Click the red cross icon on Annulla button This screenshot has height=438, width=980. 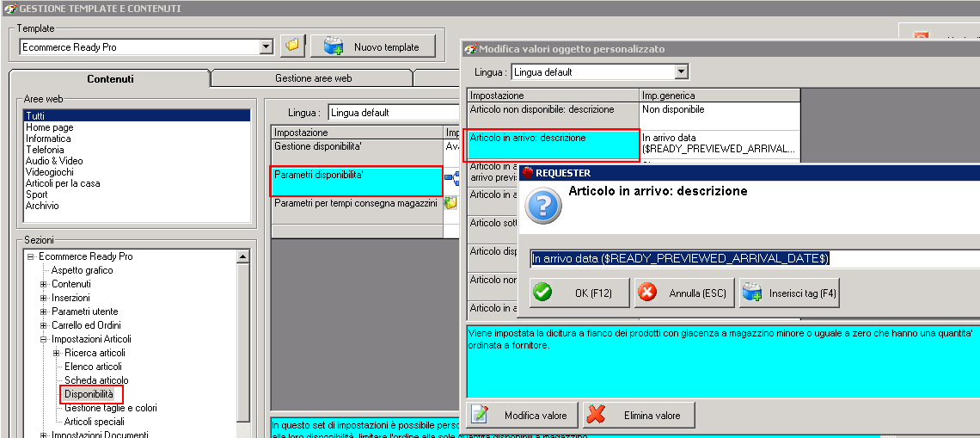point(647,293)
